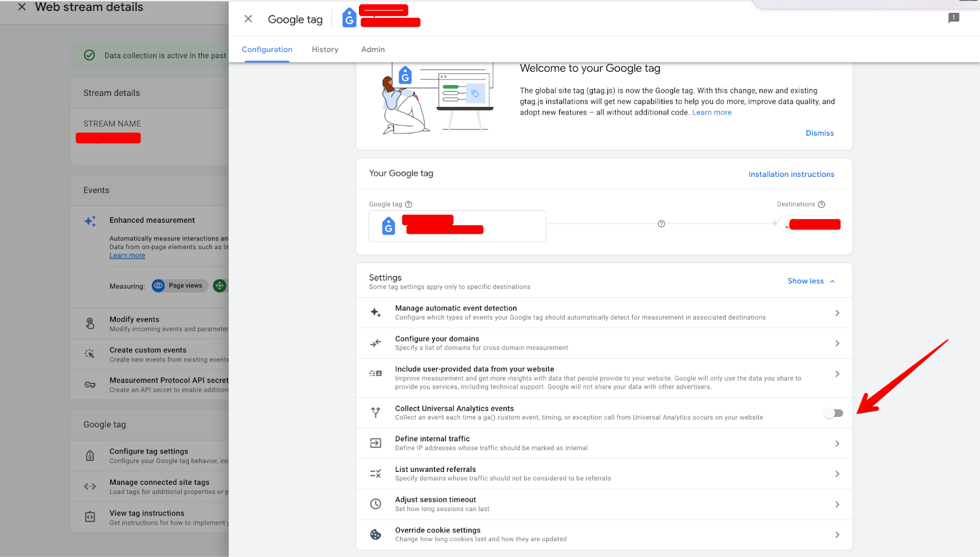Click the Enhanced measurement sparkle icon
This screenshot has width=980, height=557.
90,221
